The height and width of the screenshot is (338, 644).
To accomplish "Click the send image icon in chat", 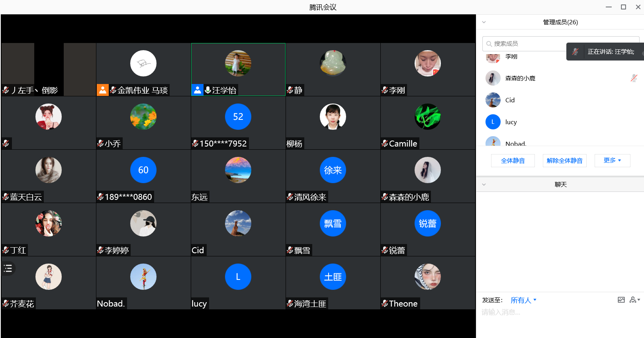I will coord(621,300).
